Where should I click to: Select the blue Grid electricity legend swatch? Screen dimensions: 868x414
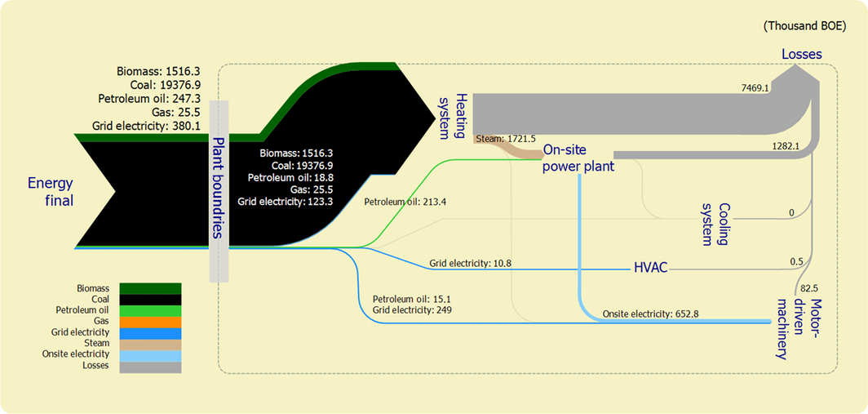pyautogui.click(x=150, y=333)
